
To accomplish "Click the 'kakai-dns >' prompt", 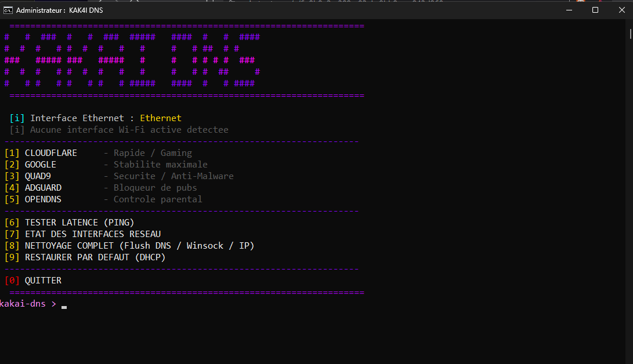I will 28,304.
